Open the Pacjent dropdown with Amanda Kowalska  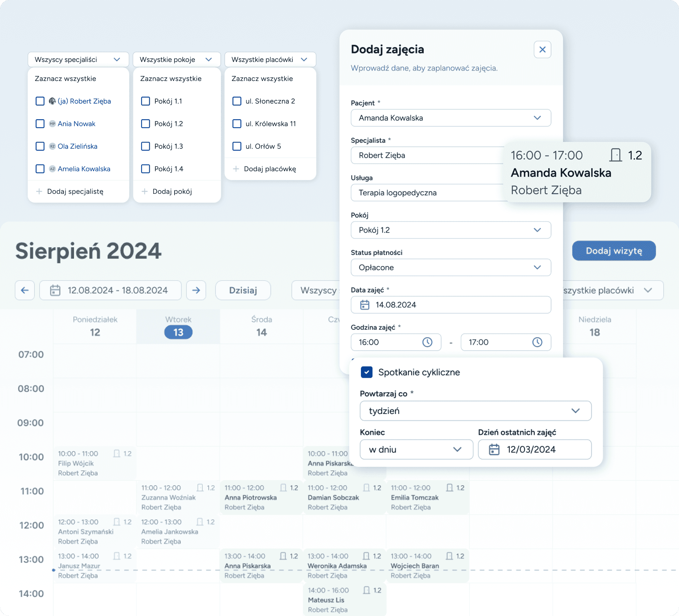(x=451, y=118)
